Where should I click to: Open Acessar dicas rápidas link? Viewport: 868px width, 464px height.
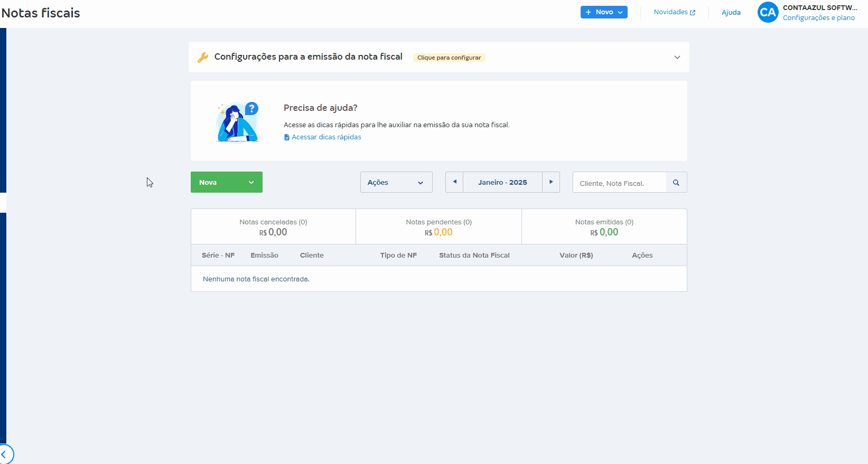click(x=326, y=137)
